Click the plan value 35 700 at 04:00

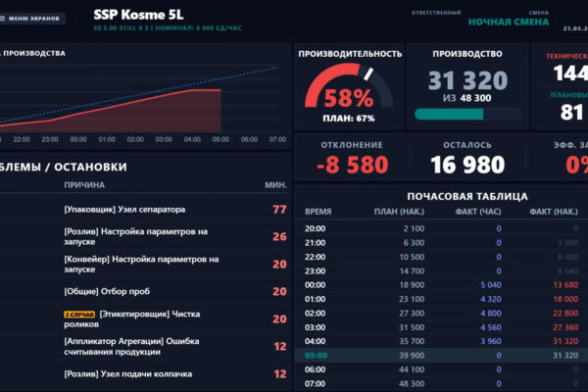point(412,341)
